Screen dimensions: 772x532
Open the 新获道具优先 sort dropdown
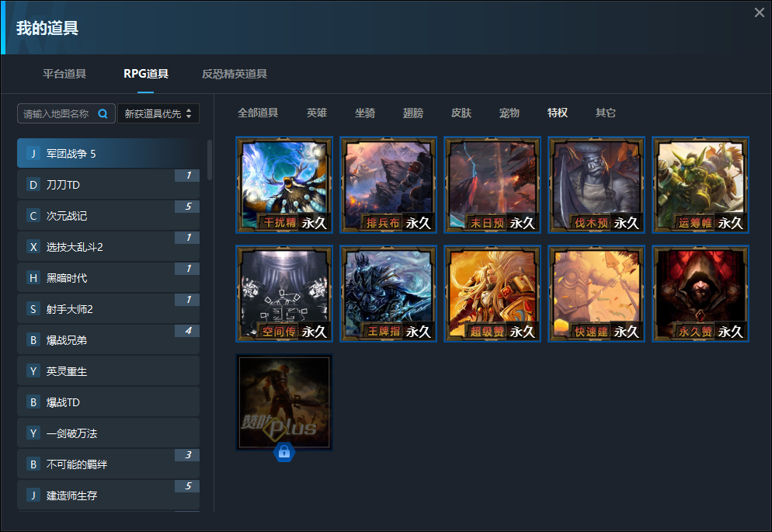coord(158,113)
